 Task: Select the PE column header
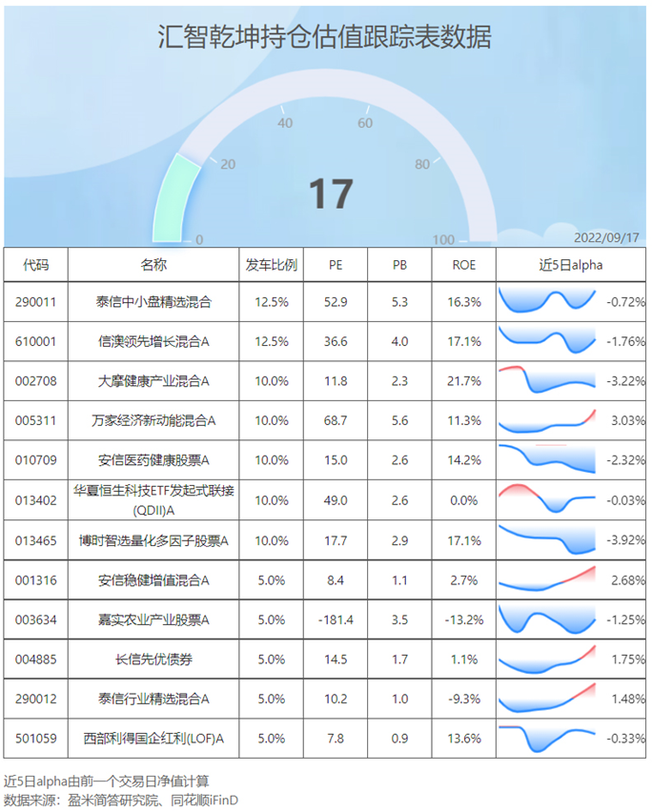(x=336, y=265)
